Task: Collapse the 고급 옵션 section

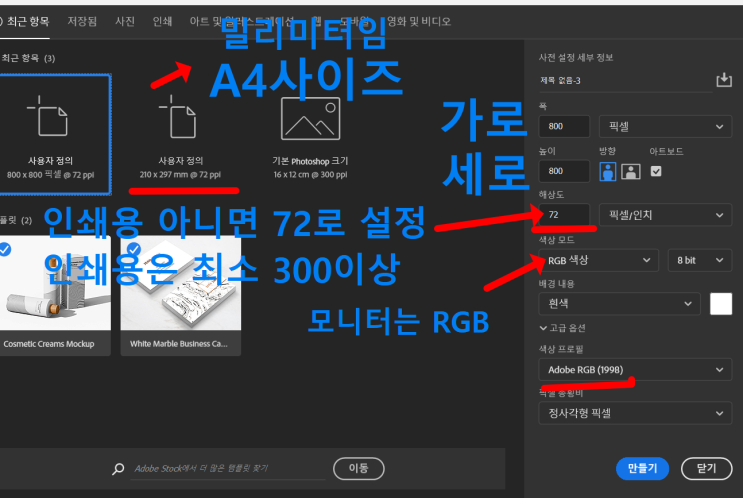Action: [562, 328]
